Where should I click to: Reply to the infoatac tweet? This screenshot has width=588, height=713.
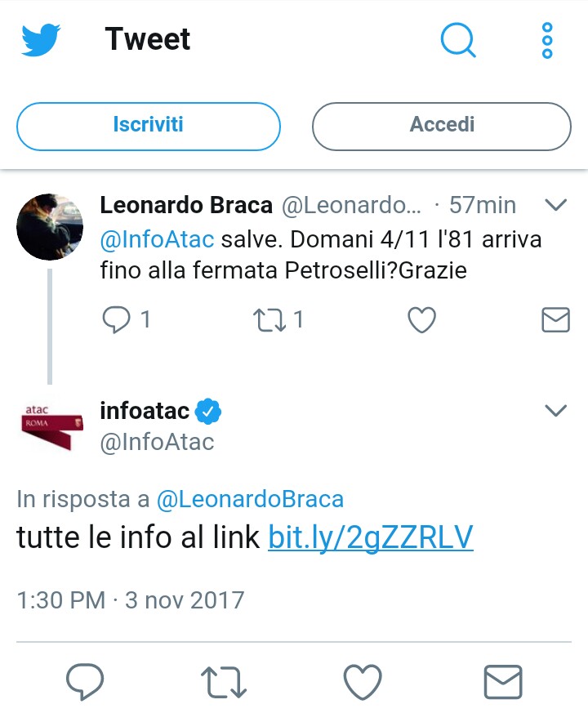85,681
